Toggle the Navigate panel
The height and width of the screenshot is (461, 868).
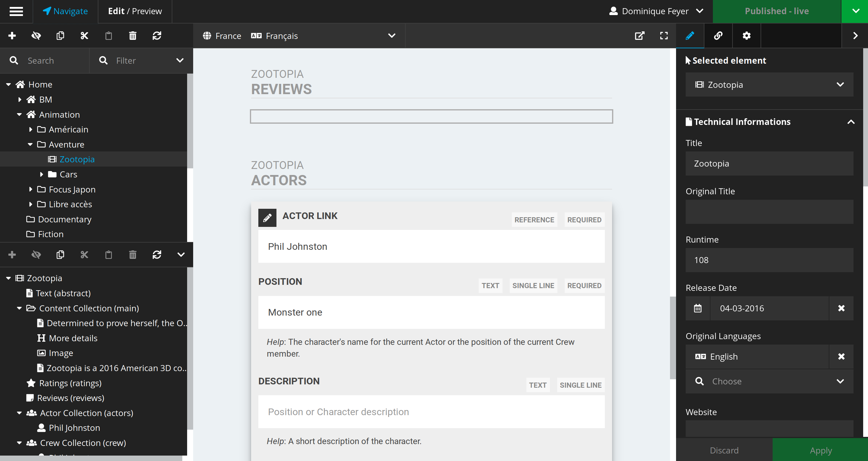pos(65,11)
